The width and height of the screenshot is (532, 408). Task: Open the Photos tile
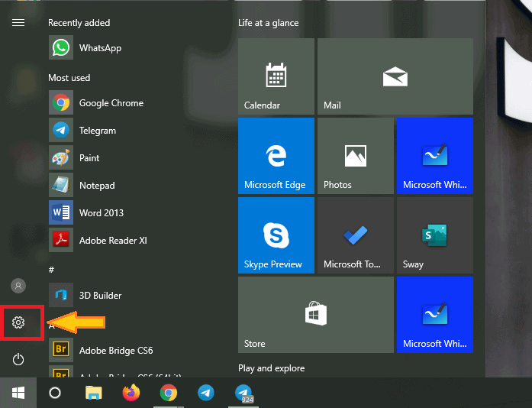tap(356, 156)
